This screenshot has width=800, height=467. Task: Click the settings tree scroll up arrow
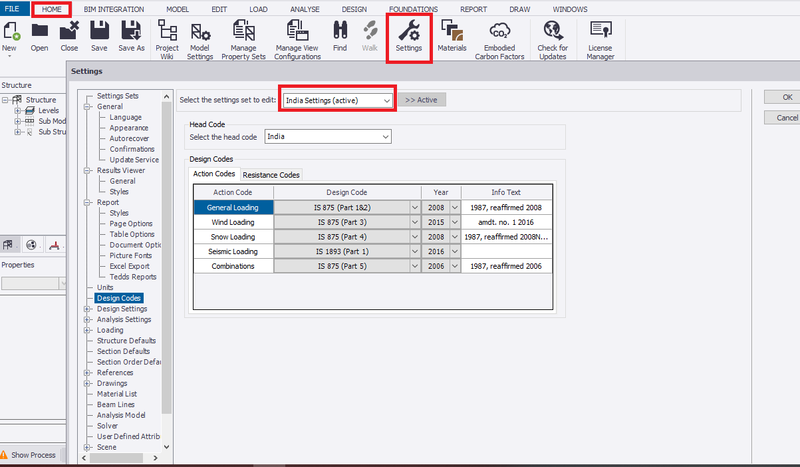pos(166,96)
